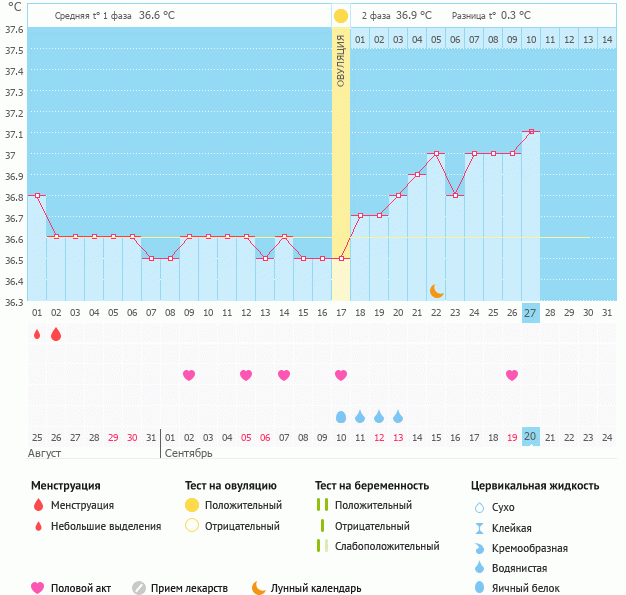626x595 pixels.
Task: Click the Прием лекарств legend icon
Action: pos(139,588)
